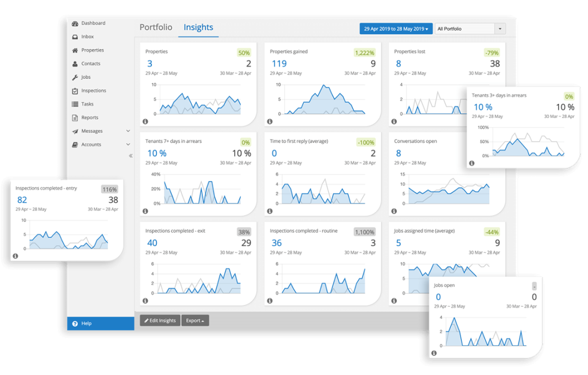This screenshot has width=588, height=375.
Task: Click the Help question mark icon
Action: click(x=75, y=324)
